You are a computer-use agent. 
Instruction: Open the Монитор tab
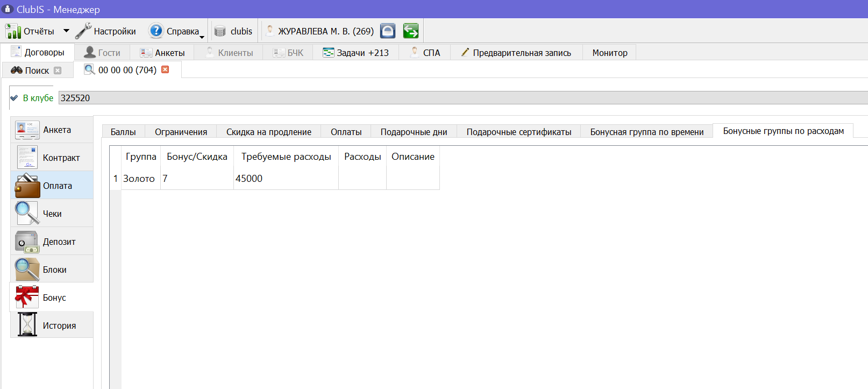(x=610, y=53)
